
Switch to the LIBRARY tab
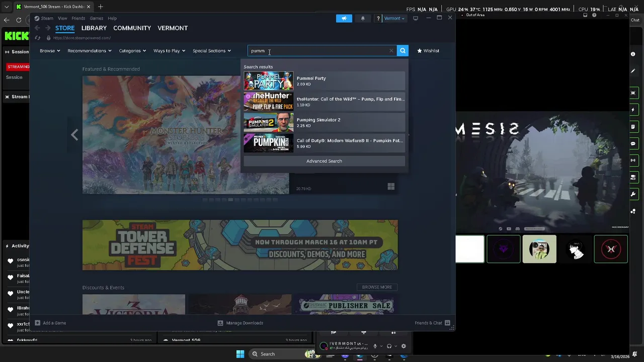(x=94, y=28)
